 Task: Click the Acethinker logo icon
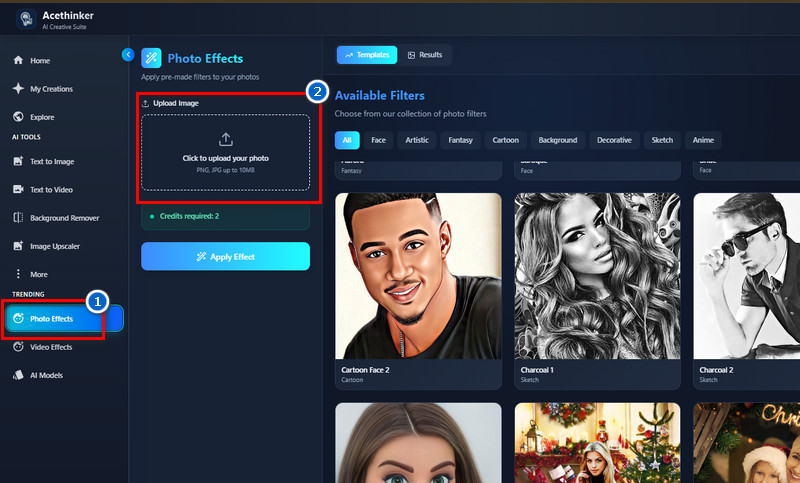pyautogui.click(x=26, y=19)
